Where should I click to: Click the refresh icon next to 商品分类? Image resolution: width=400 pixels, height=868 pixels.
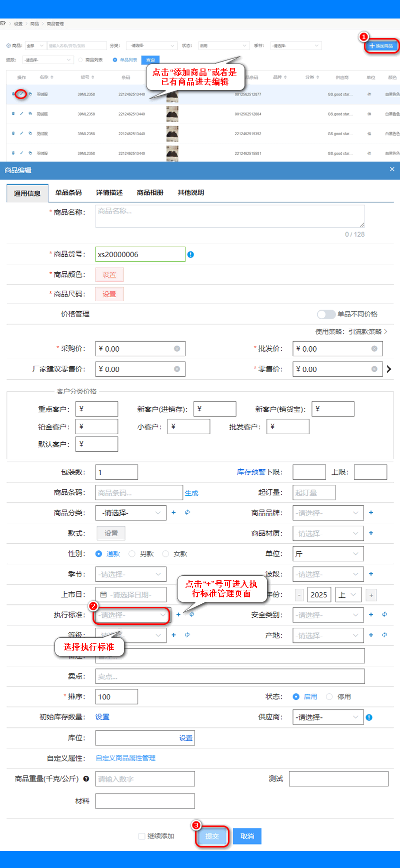[x=187, y=513]
